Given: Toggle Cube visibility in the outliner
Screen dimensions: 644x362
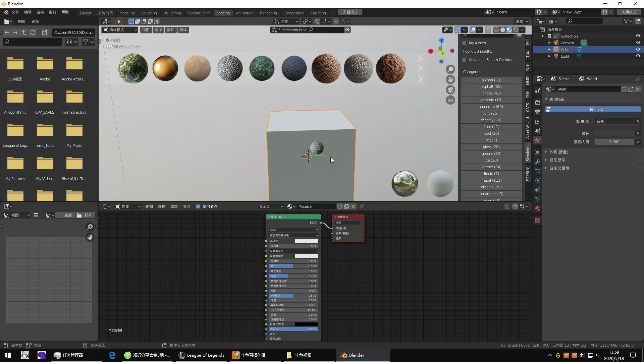Looking at the screenshot, I should (x=638, y=49).
